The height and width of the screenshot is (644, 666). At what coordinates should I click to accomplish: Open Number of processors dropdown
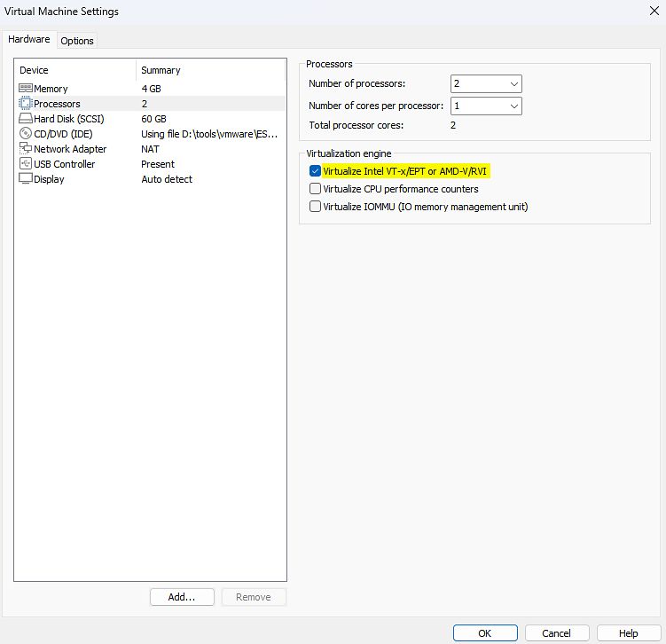point(486,83)
